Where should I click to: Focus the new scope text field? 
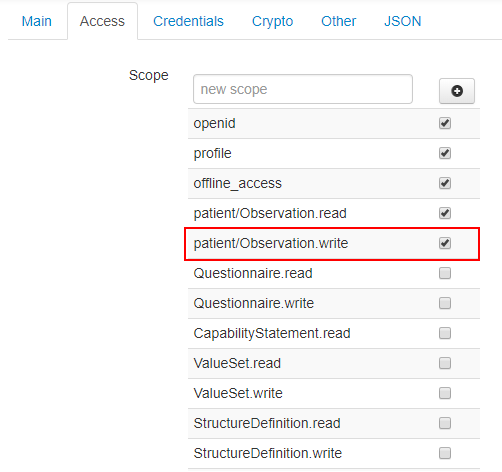click(x=303, y=89)
